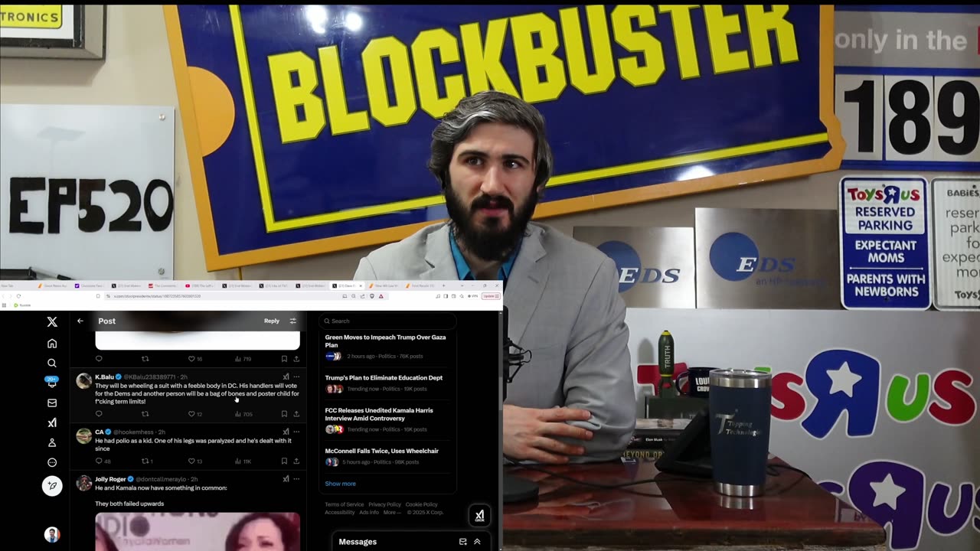Reply to K.Balu's comment
980x551 pixels.
click(99, 414)
